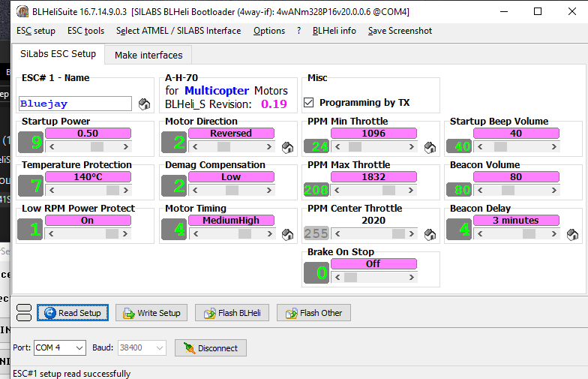Click the PPM Min Throttle value 1096

pos(373,134)
